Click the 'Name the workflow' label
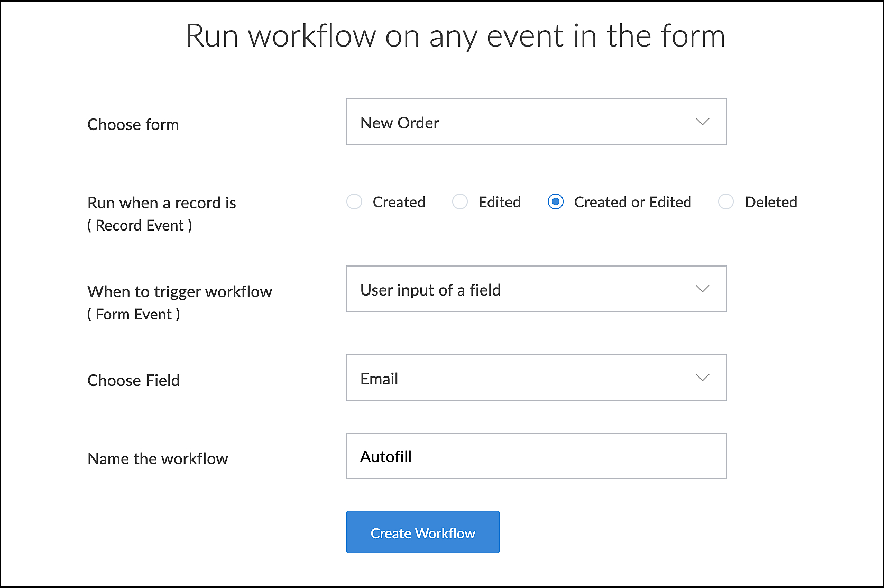The width and height of the screenshot is (884, 588). coord(158,459)
